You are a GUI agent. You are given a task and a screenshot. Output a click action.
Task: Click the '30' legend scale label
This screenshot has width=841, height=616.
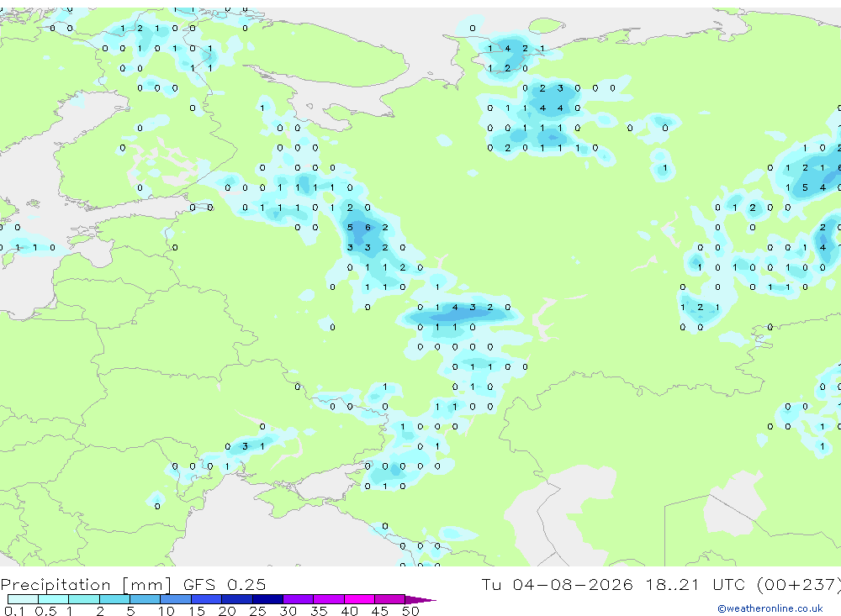pyautogui.click(x=288, y=611)
